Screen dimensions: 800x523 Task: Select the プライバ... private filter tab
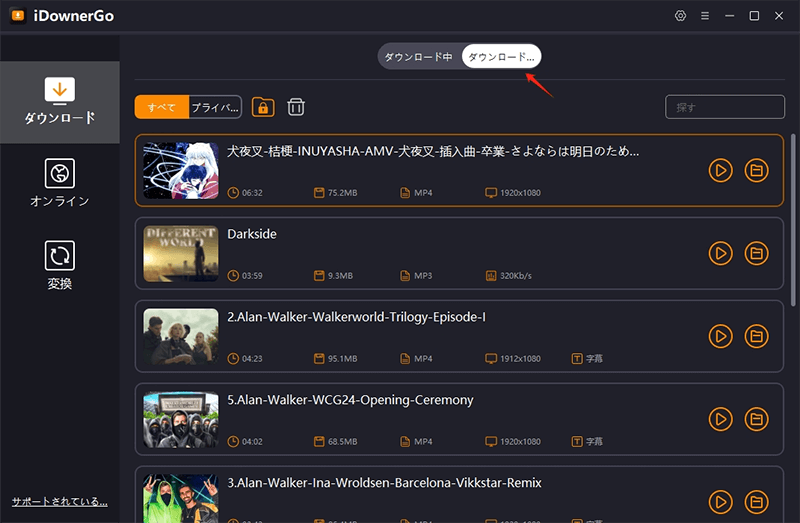pos(215,107)
